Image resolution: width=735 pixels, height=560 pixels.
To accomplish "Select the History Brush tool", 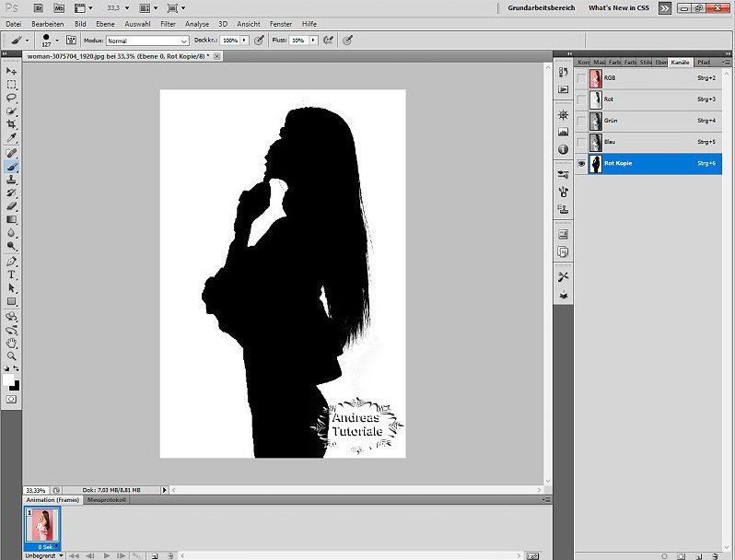I will [x=11, y=193].
